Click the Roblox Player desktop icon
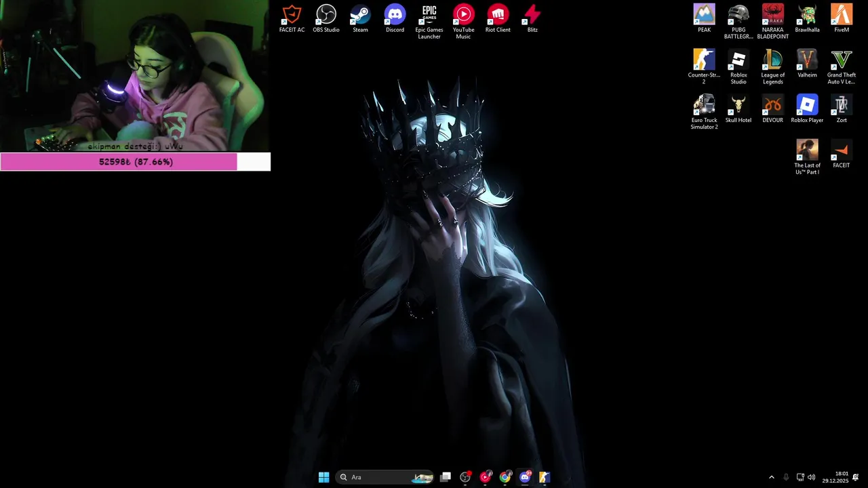The width and height of the screenshot is (868, 488). [x=807, y=109]
